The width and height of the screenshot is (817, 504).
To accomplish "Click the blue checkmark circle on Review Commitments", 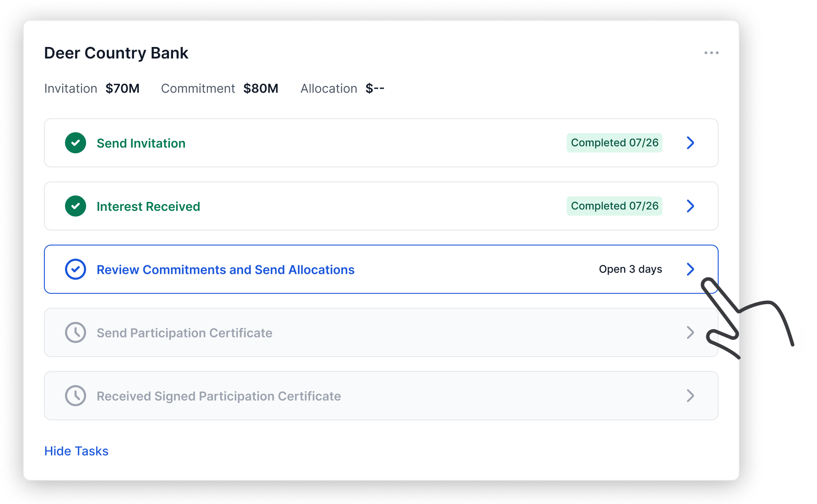I will (76, 269).
